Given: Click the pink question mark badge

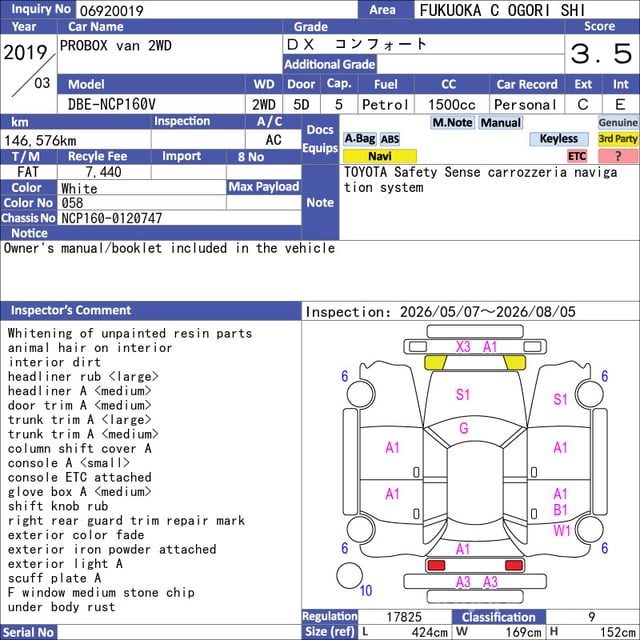Looking at the screenshot, I should tap(618, 156).
